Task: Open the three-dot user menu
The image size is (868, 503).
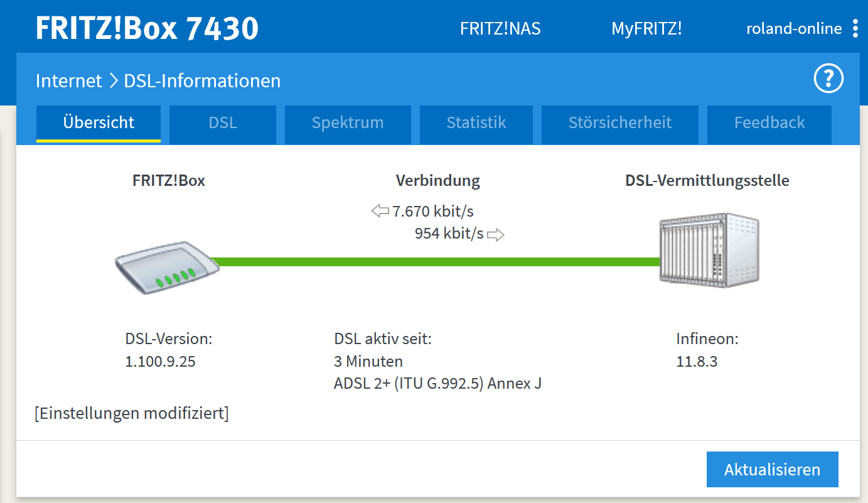Action: coord(855,28)
